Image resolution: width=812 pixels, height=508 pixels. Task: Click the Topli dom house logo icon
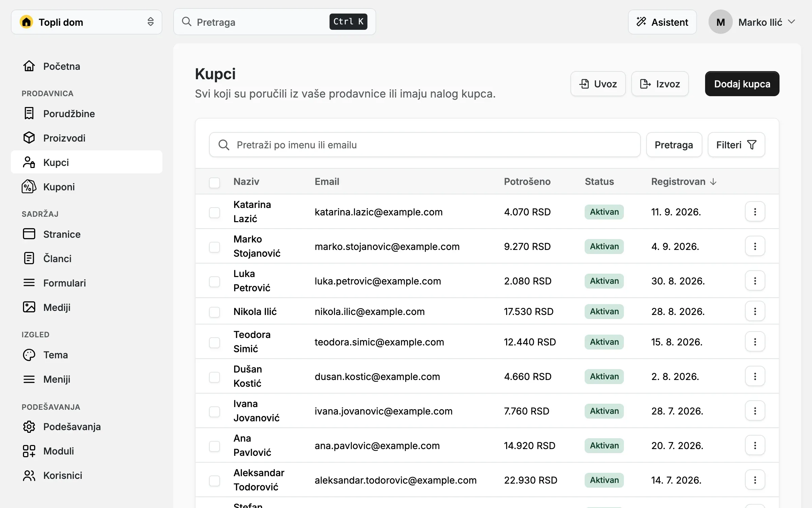(26, 22)
